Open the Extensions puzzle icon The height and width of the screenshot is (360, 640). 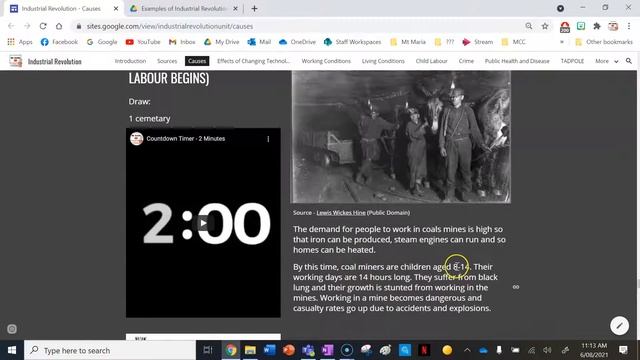click(597, 26)
